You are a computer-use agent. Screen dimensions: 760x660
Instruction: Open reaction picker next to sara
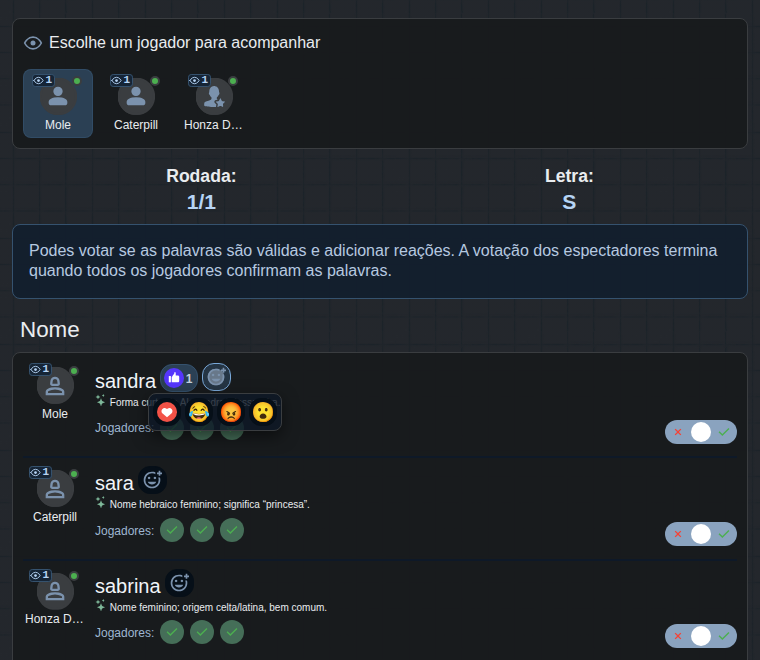coord(153,480)
